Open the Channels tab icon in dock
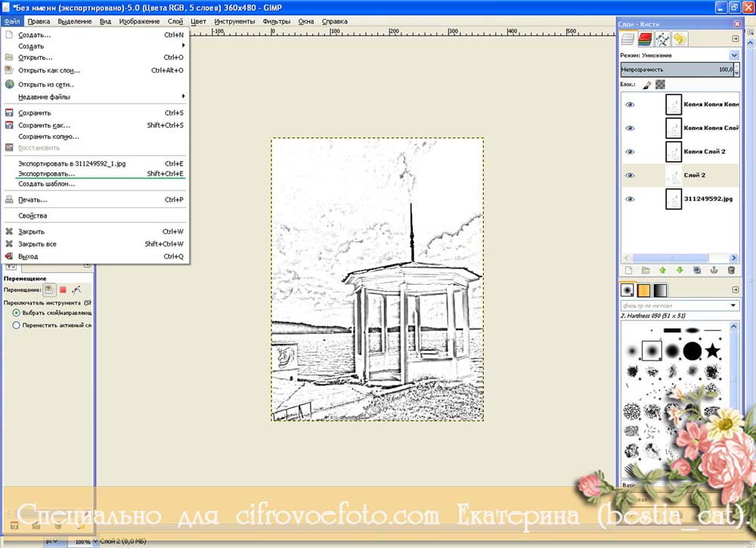This screenshot has width=756, height=548. coord(645,39)
